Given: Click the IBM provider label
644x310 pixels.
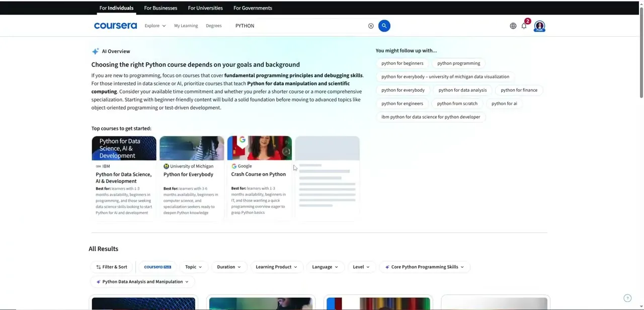Looking at the screenshot, I should (x=103, y=166).
